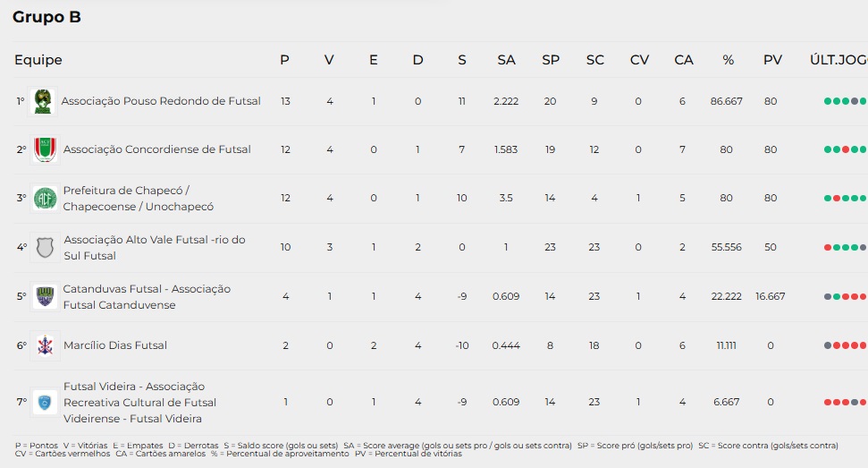Open Catanduvas Futsal team name link
The image size is (868, 468).
tap(147, 297)
